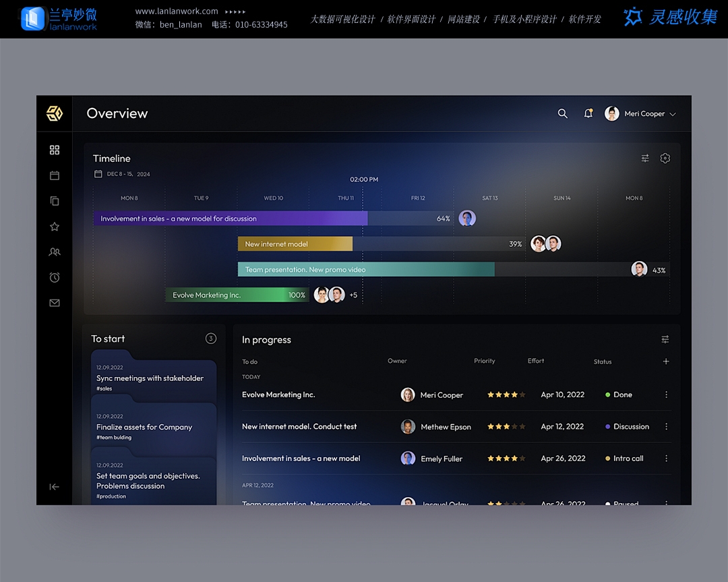Open Timeline settings gear icon
Image resolution: width=728 pixels, height=582 pixels.
pos(665,158)
